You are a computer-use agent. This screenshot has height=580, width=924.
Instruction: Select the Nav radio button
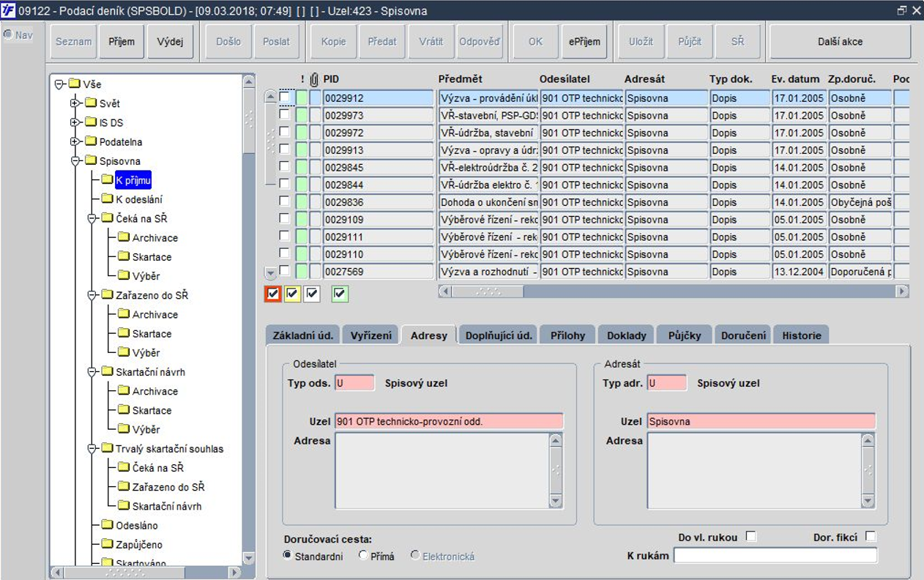point(8,34)
